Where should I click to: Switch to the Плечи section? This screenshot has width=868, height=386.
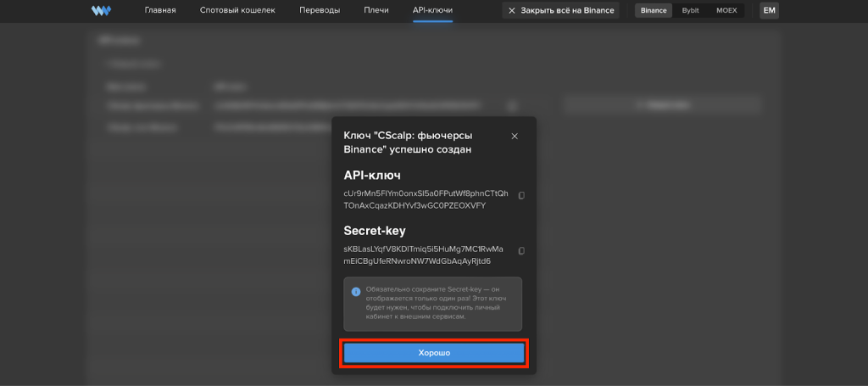[376, 10]
